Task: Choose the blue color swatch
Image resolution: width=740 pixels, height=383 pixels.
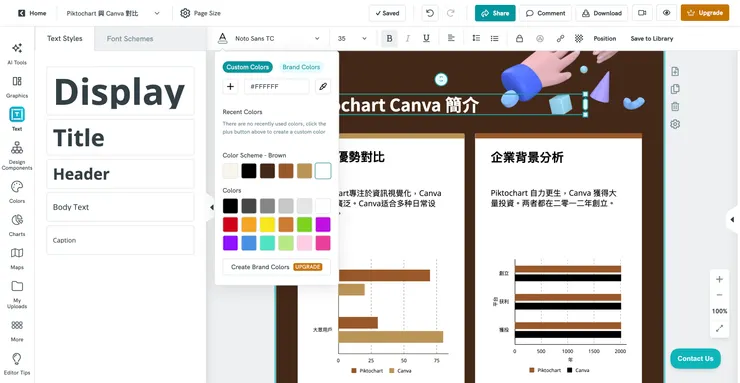Action: 249,243
